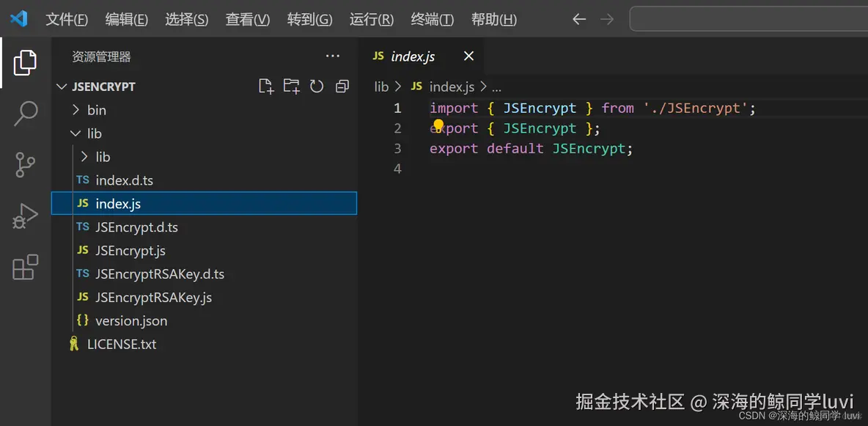Open JSEncrypt.d.ts file
This screenshot has width=868, height=426.
click(205, 227)
